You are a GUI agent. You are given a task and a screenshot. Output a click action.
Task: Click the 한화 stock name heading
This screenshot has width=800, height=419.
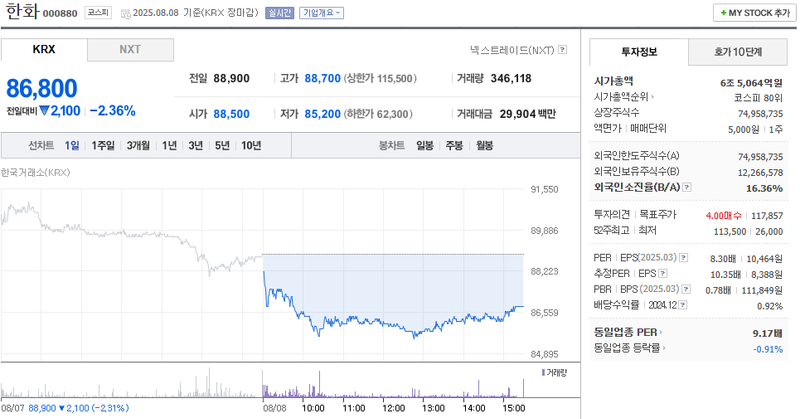tap(21, 11)
